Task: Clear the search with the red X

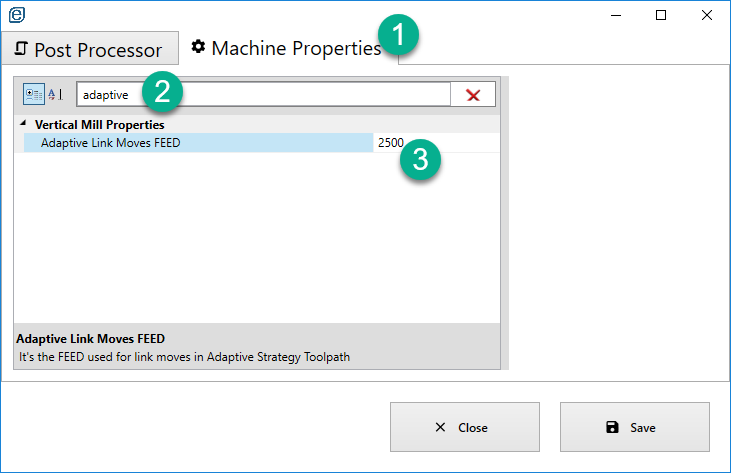Action: [473, 94]
